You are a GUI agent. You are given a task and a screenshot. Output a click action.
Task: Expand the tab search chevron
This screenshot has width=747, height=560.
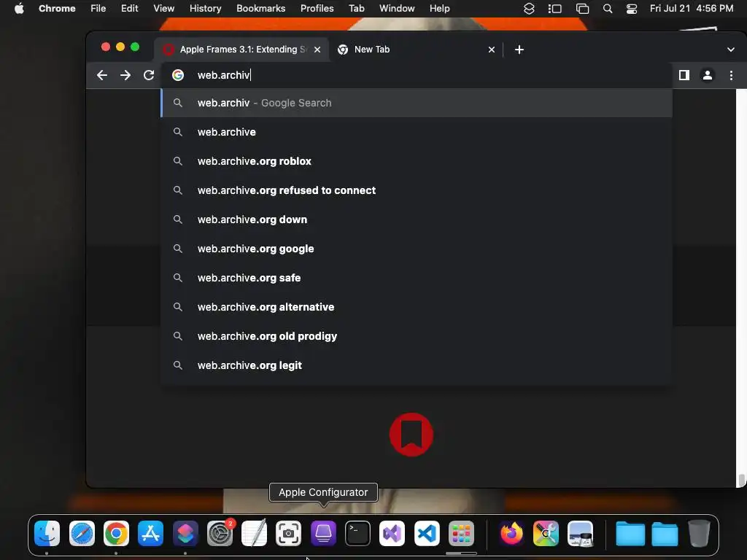(731, 50)
